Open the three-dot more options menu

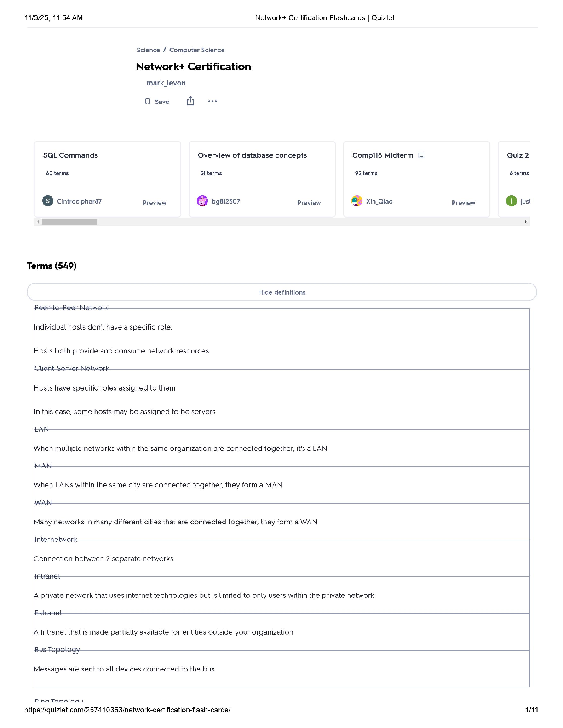pyautogui.click(x=212, y=101)
